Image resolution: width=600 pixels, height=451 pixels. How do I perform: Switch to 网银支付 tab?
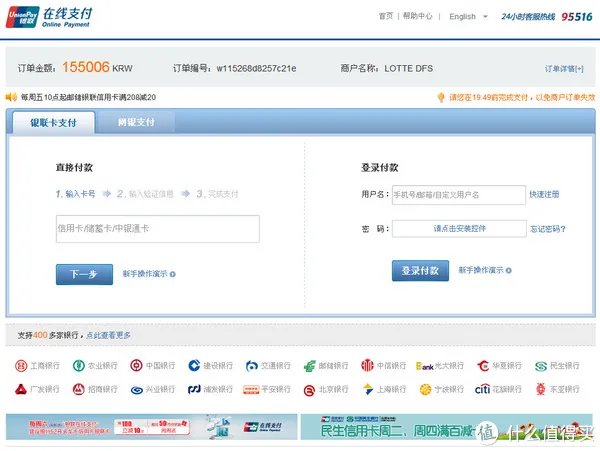[136, 122]
